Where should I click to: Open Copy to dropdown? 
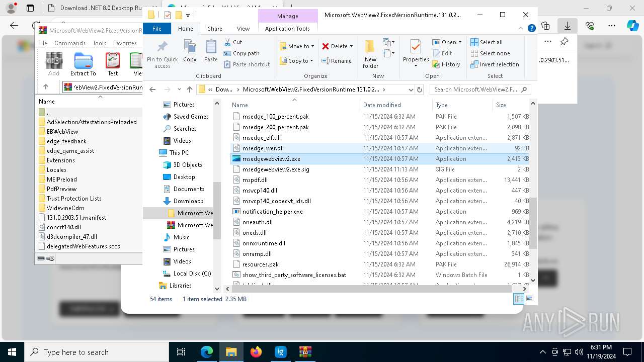pos(297,61)
